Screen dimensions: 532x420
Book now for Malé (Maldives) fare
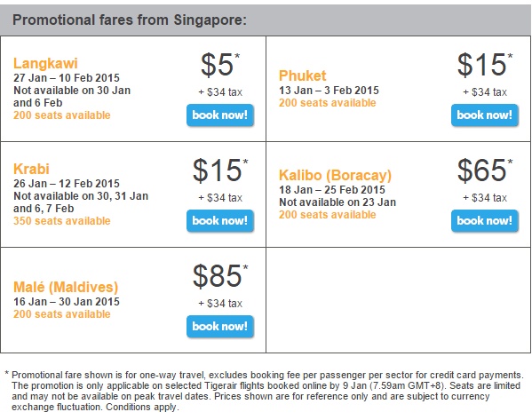click(220, 327)
